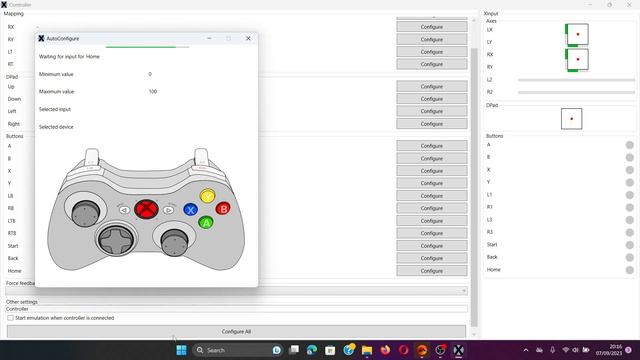Click the microphone tray icon
This screenshot has height=360, width=640.
pyautogui.click(x=552, y=350)
